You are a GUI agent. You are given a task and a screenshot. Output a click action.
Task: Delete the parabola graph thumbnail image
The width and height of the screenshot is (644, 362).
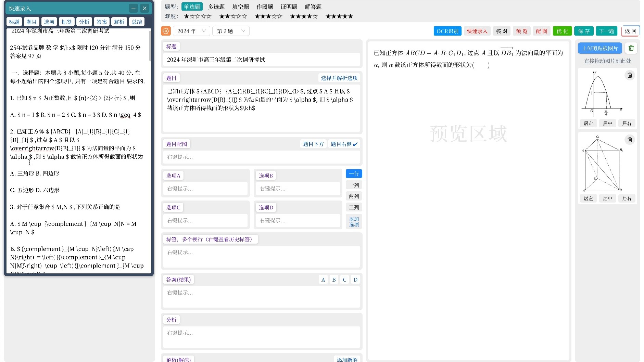630,75
